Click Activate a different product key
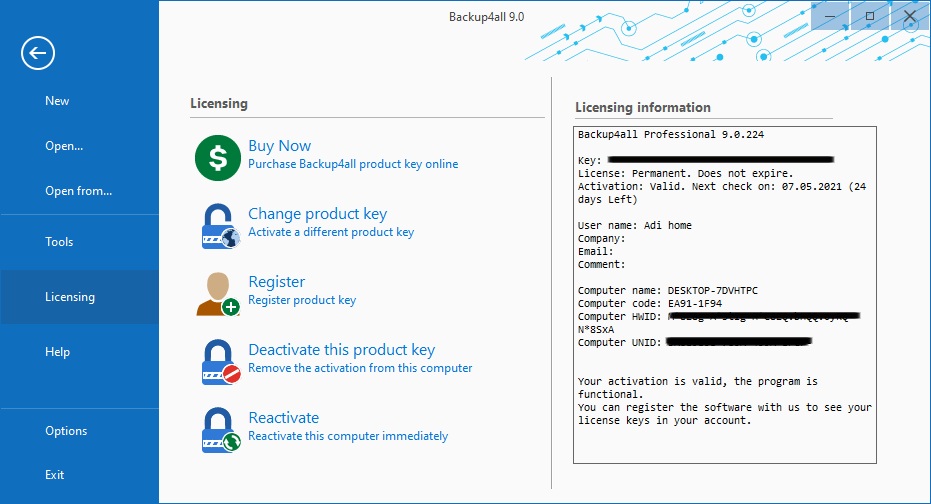The height and width of the screenshot is (504, 931). click(x=331, y=232)
